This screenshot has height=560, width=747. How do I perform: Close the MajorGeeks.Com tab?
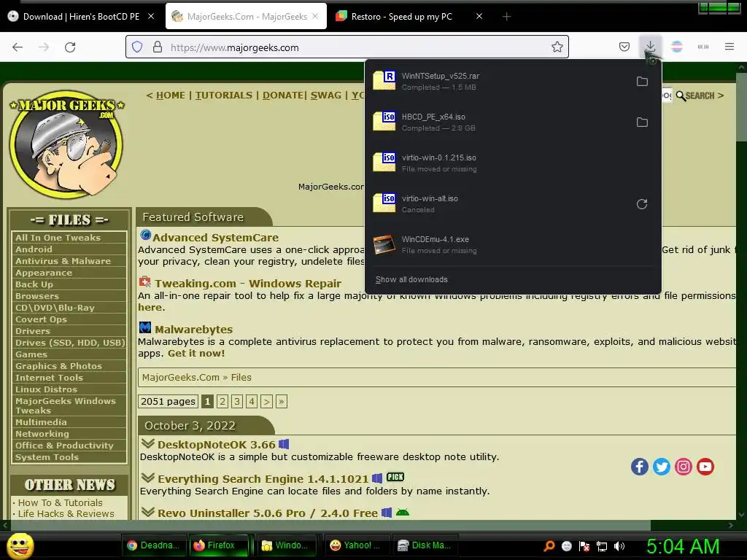[315, 16]
